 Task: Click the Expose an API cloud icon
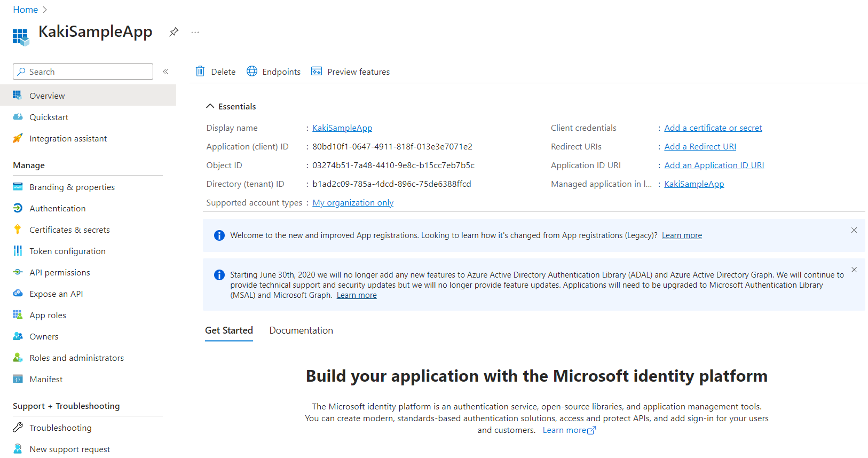18,293
